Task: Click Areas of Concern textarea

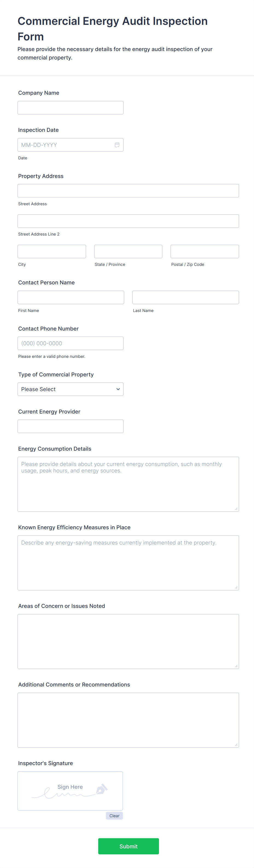Action: tap(128, 641)
